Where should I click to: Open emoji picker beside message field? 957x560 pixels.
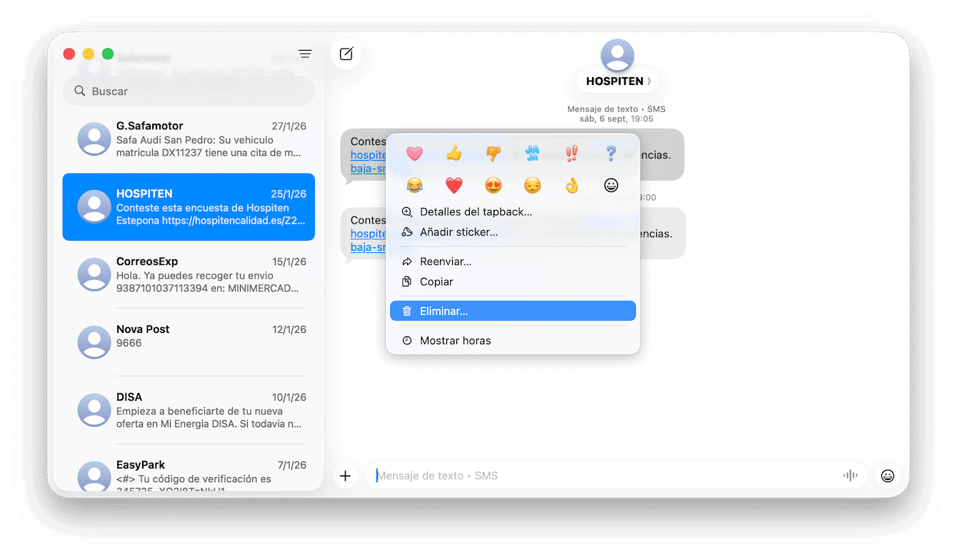click(x=888, y=476)
